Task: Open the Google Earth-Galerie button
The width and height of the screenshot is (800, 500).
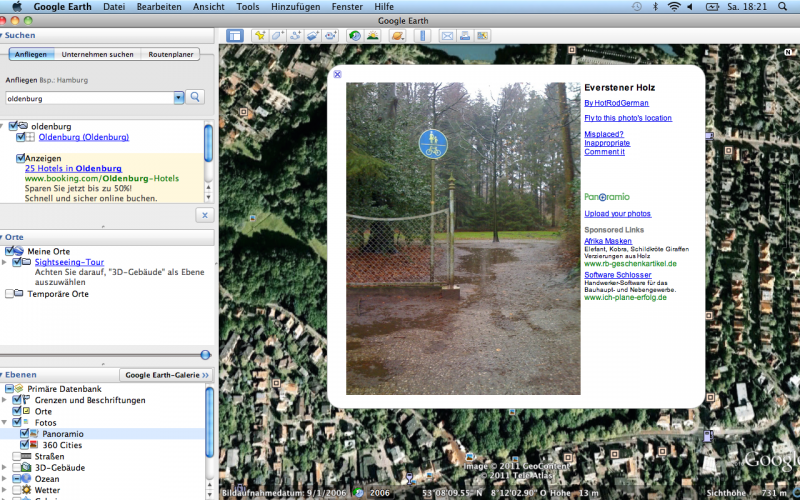Action: coord(165,375)
